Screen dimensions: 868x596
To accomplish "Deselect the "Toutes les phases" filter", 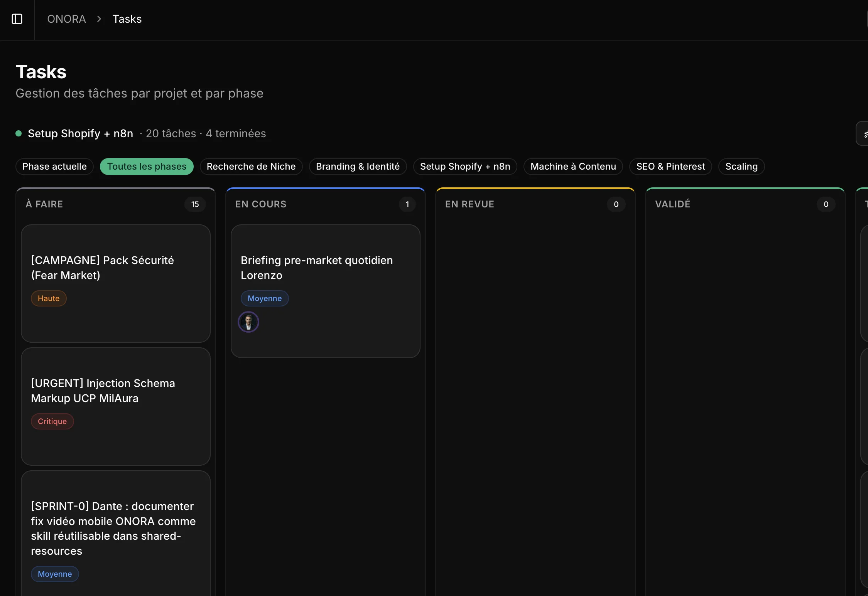I will click(147, 167).
